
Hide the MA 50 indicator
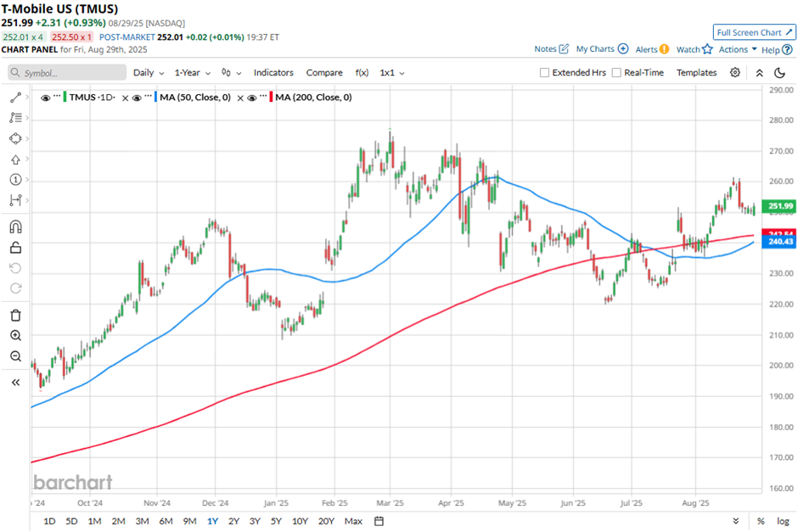[137, 98]
